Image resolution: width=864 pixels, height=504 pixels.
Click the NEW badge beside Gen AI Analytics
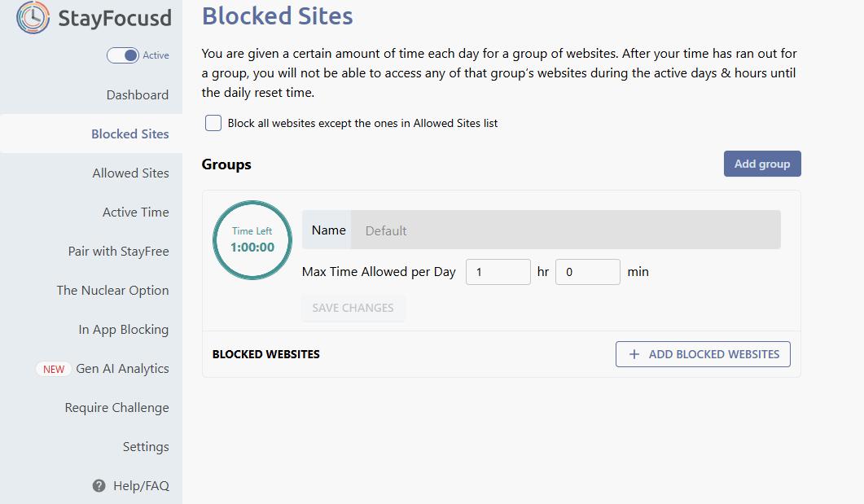(x=54, y=369)
